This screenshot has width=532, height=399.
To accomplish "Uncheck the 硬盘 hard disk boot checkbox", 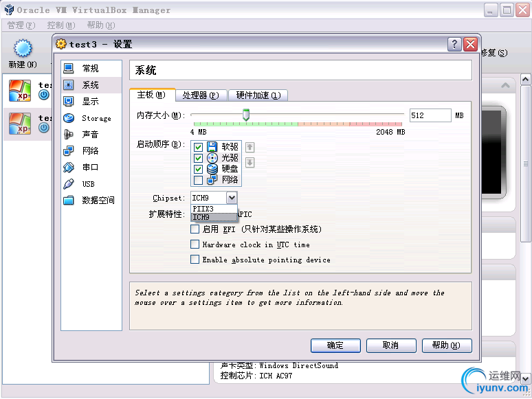I will [x=198, y=169].
